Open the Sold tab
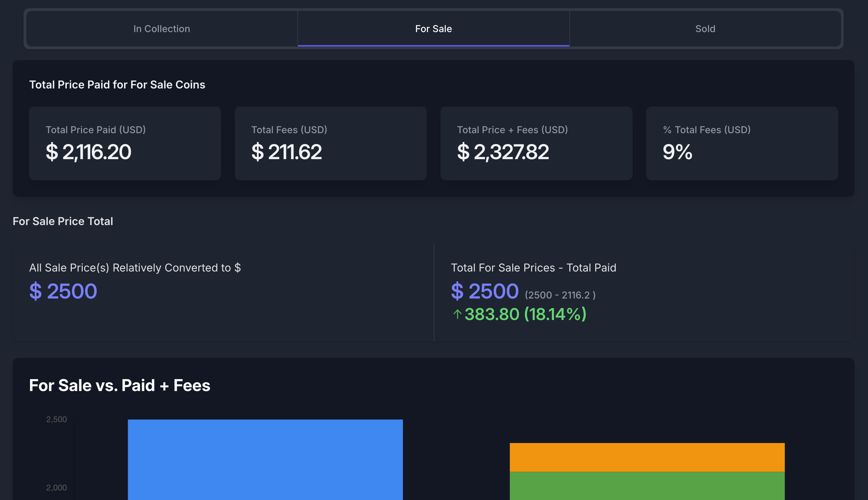 [x=705, y=28]
